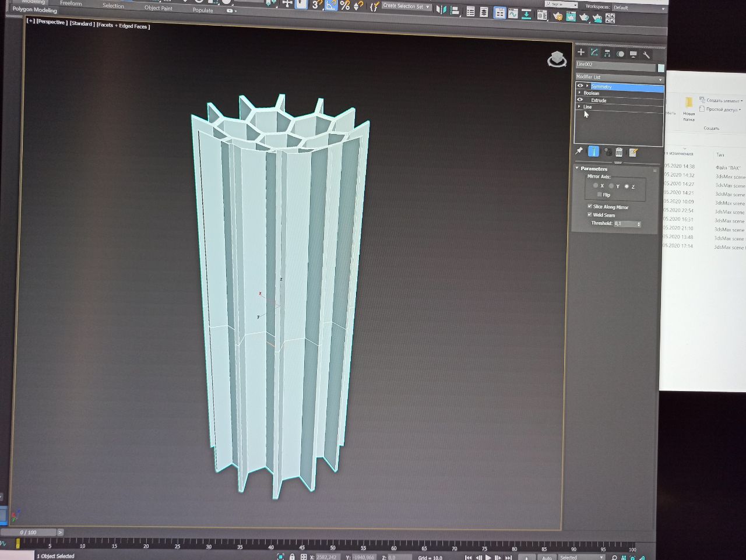Click the Mirror tool icon
746x560 pixels.
point(441,9)
